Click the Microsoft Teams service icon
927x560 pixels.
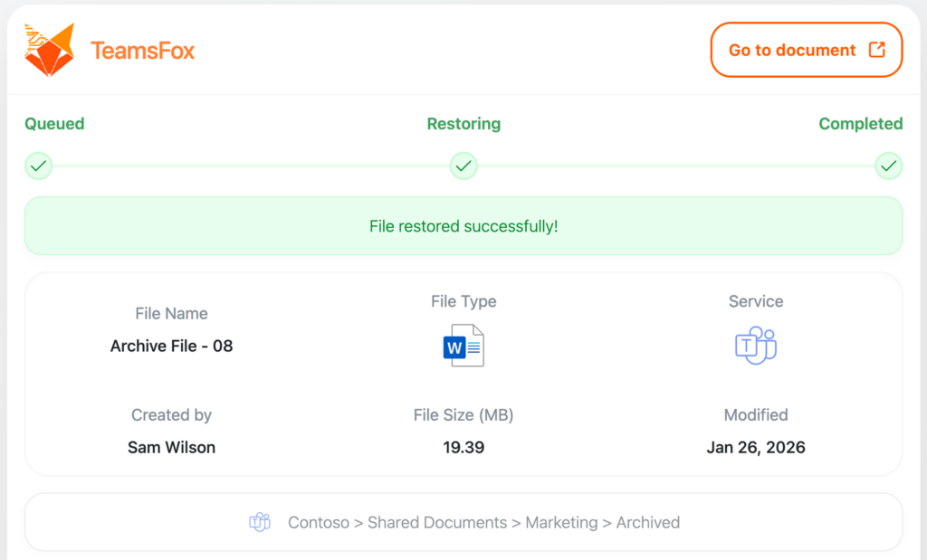coord(756,345)
